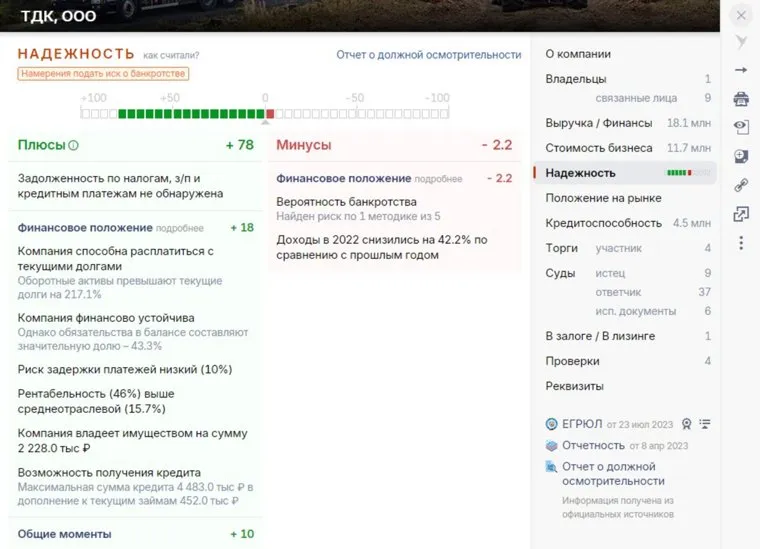Select Стоимость бизнеса in the sidebar
The image size is (760, 549).
[598, 148]
